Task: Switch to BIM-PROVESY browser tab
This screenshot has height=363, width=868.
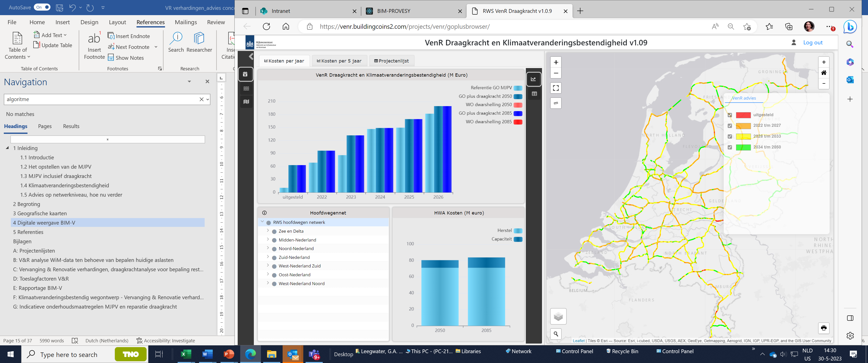Action: [414, 11]
